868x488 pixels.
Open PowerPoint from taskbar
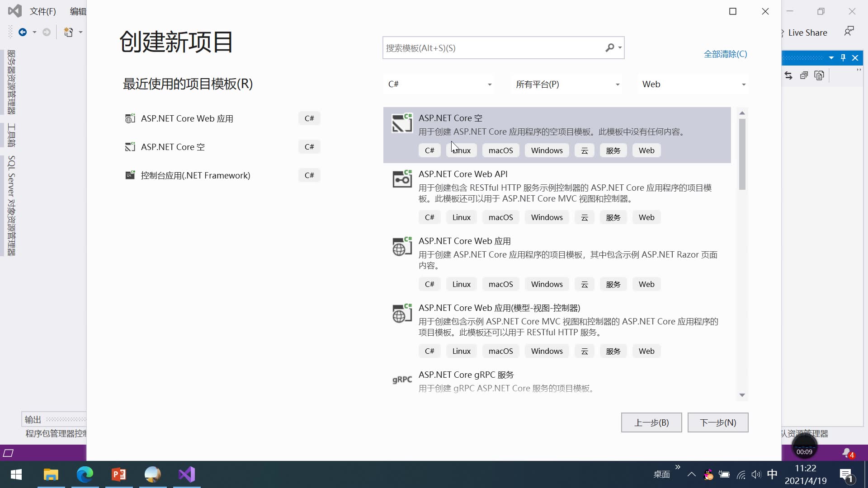point(118,474)
